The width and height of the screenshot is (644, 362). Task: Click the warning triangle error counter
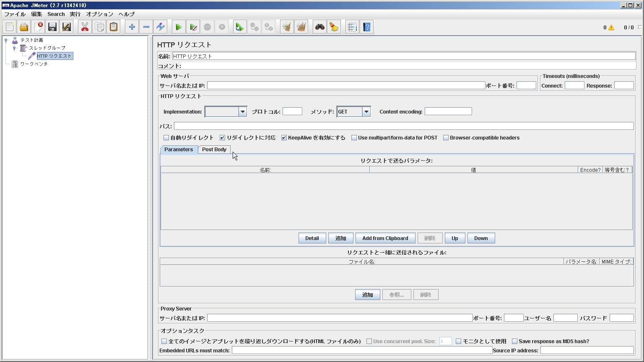[611, 28]
